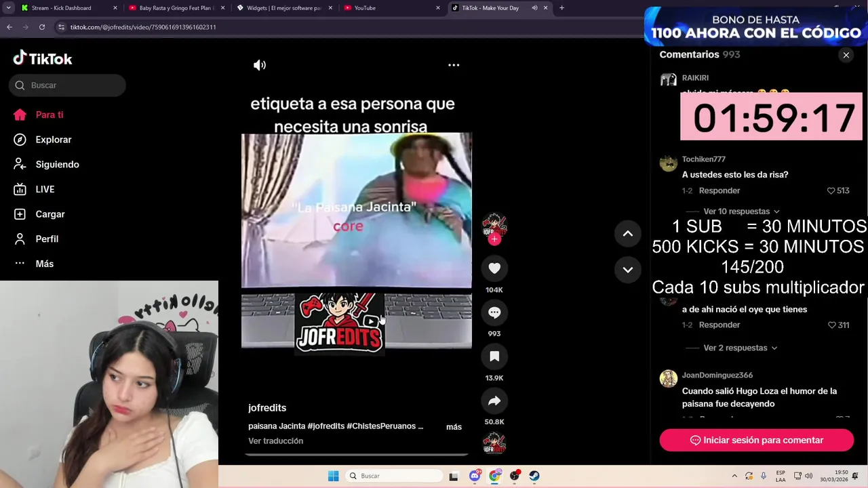The image size is (868, 488).
Task: Open comments via the speech bubble icon
Action: tap(494, 312)
